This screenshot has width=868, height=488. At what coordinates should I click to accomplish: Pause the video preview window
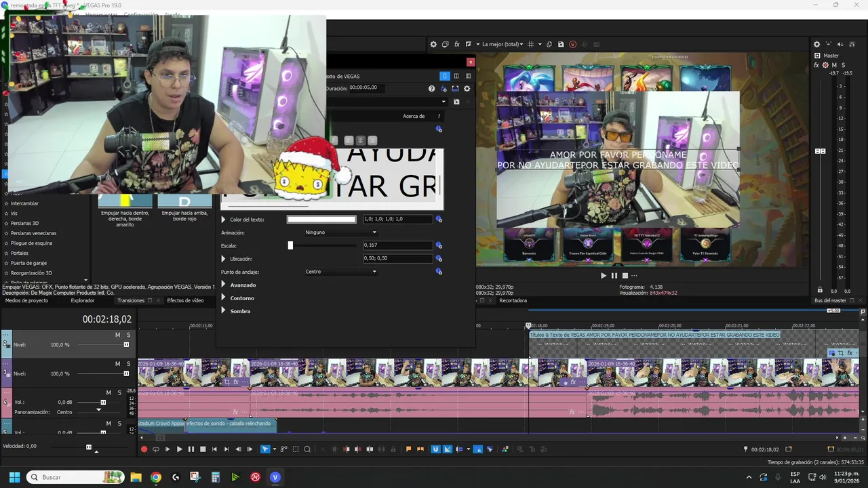(614, 276)
